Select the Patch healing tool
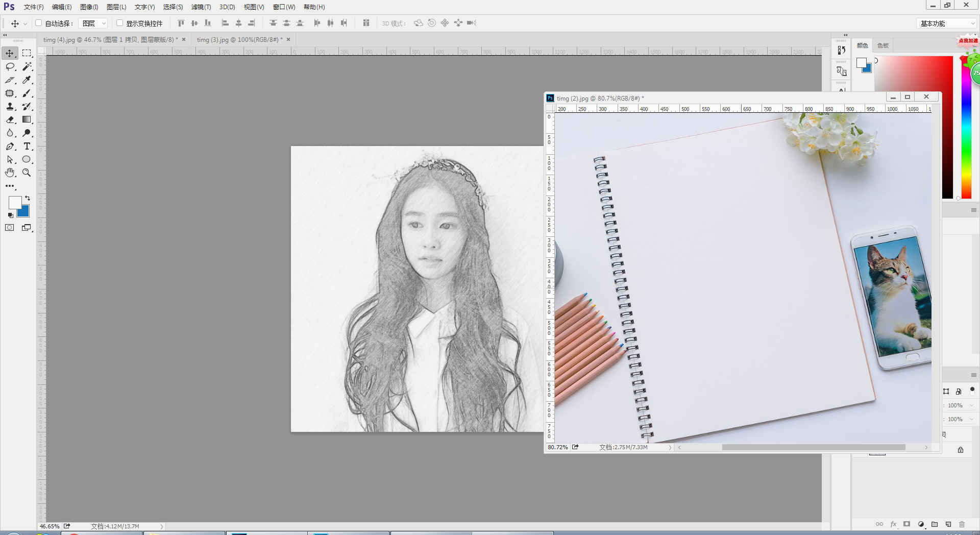Viewport: 980px width, 535px height. coord(10,93)
